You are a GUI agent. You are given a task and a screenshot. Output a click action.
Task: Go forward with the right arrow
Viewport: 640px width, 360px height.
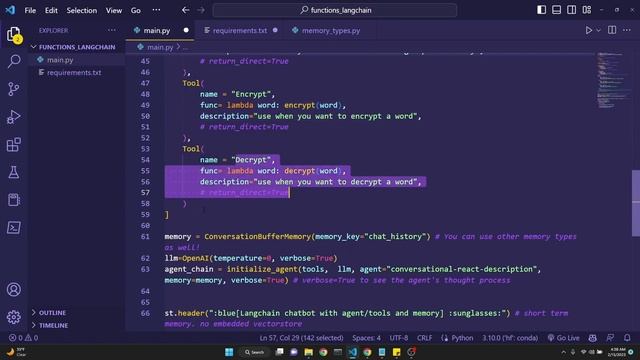(x=201, y=10)
